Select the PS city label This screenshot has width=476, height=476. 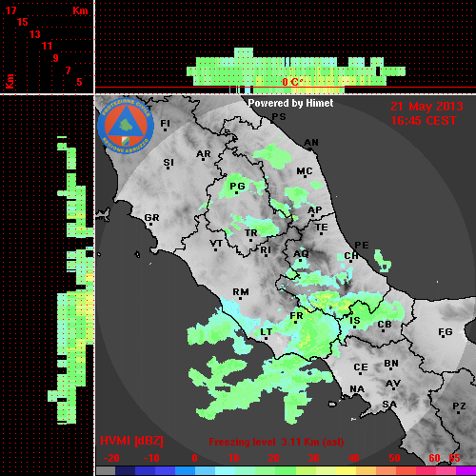pos(279,117)
